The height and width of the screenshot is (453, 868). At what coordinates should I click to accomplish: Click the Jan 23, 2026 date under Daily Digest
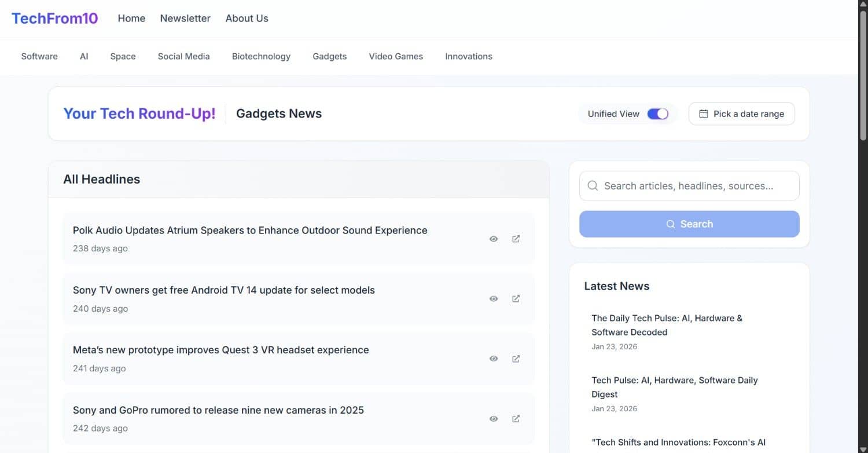pyautogui.click(x=614, y=409)
